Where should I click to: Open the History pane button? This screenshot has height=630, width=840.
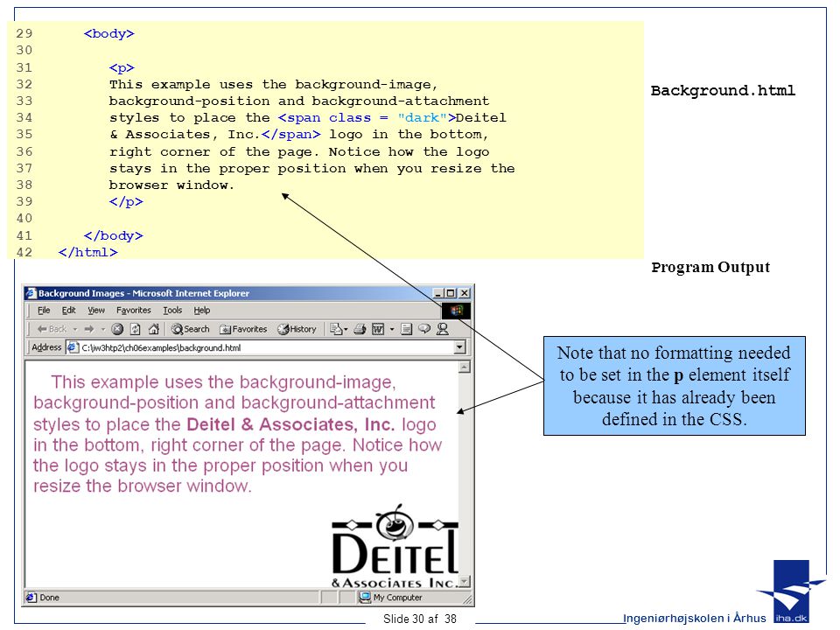[x=297, y=329]
